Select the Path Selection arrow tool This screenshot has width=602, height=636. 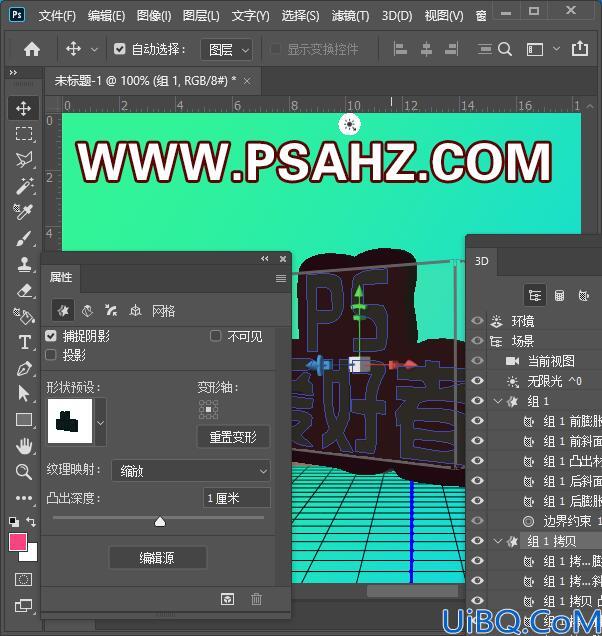click(24, 393)
